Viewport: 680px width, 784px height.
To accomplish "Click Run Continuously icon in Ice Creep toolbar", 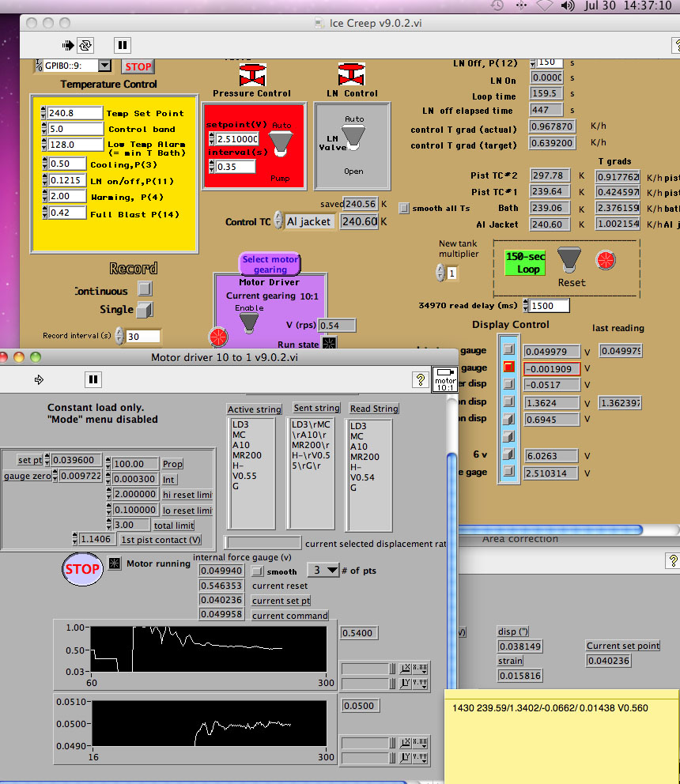I will click(86, 45).
